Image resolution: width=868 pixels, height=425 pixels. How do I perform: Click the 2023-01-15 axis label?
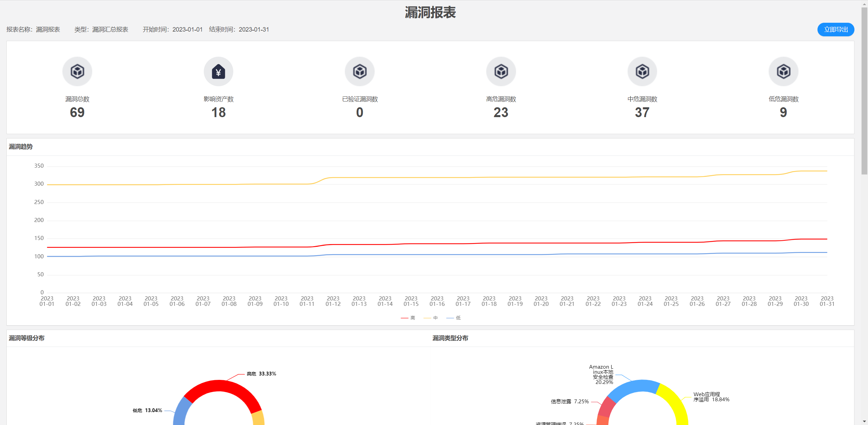tap(411, 301)
